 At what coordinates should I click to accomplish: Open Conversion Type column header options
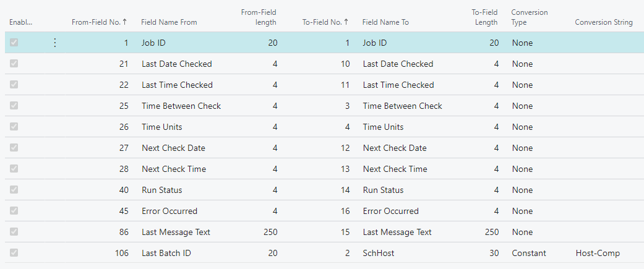(529, 17)
